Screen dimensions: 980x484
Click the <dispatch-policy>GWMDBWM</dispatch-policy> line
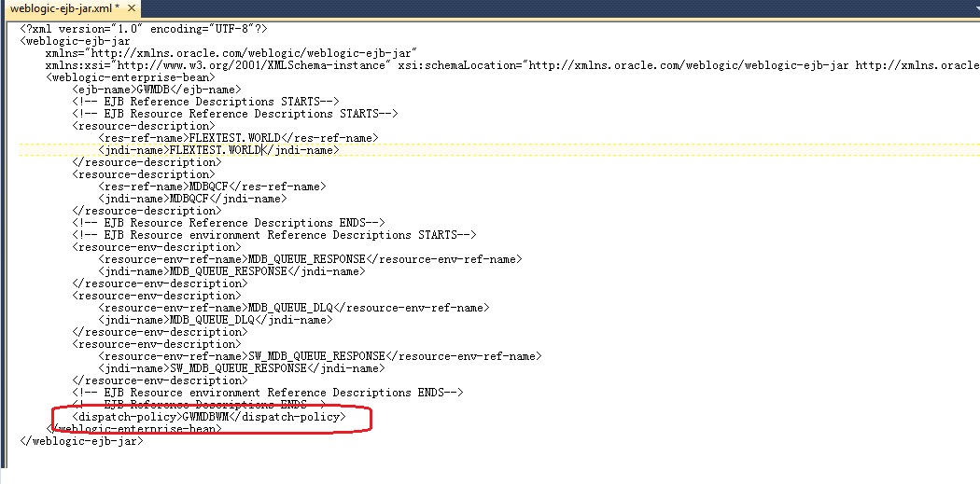209,417
